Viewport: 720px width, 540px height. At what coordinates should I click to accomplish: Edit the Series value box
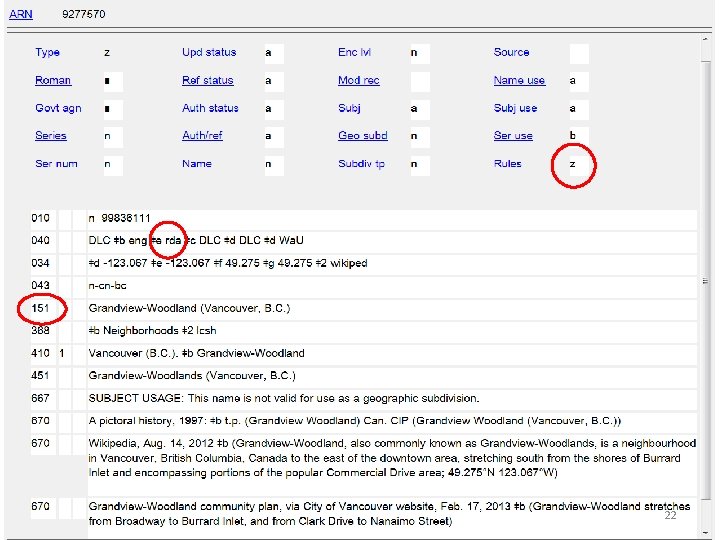[x=113, y=137]
